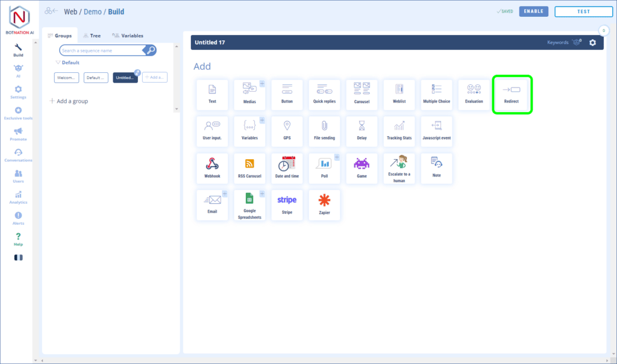Insert a Webhook action

(212, 168)
